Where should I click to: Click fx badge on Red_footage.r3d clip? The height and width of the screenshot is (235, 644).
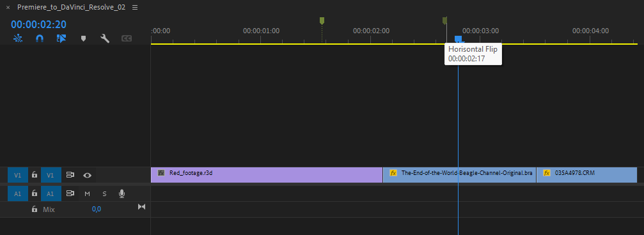click(161, 173)
